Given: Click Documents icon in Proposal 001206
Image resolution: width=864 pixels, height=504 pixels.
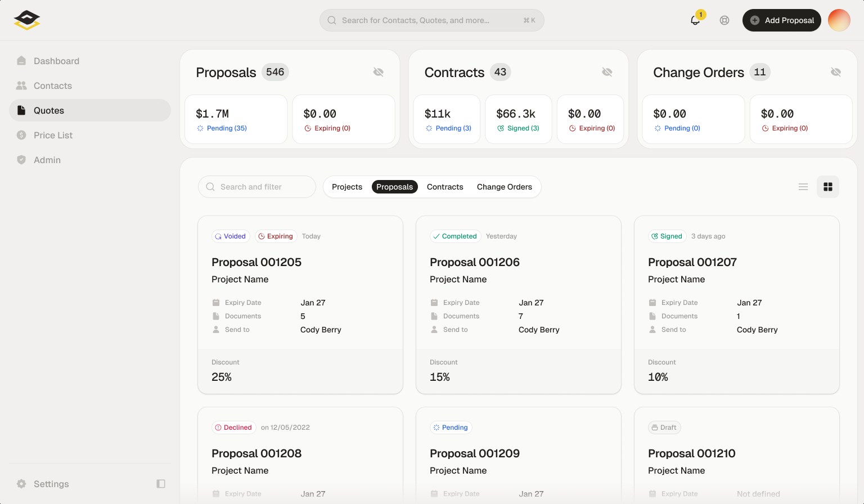Looking at the screenshot, I should pos(434,316).
